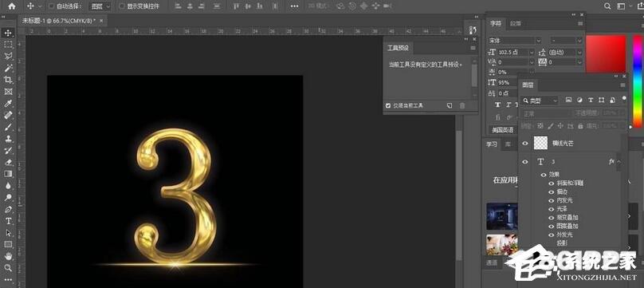
Task: Select the Crop tool
Action: (8, 80)
